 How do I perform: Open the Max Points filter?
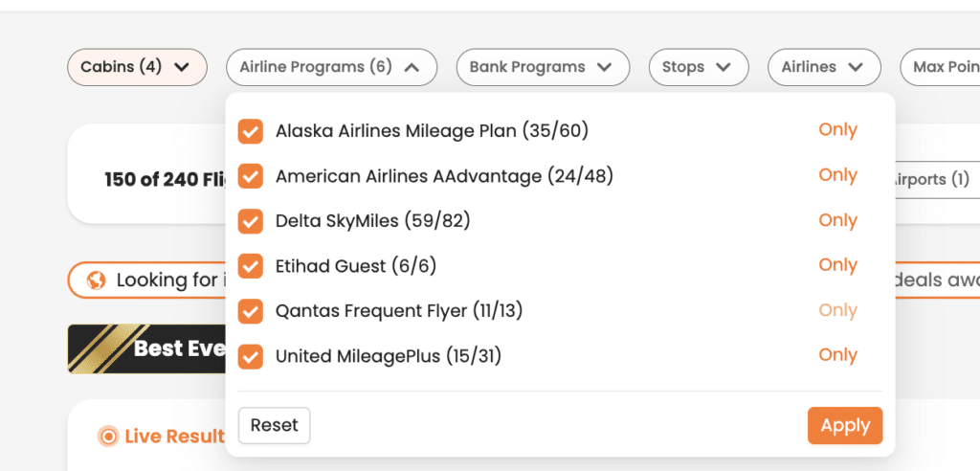point(940,67)
